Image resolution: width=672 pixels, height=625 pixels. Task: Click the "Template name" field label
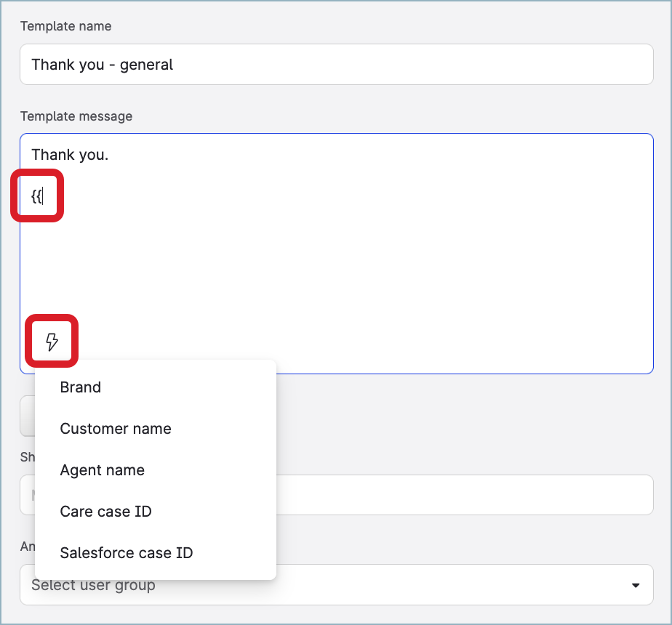click(x=66, y=26)
